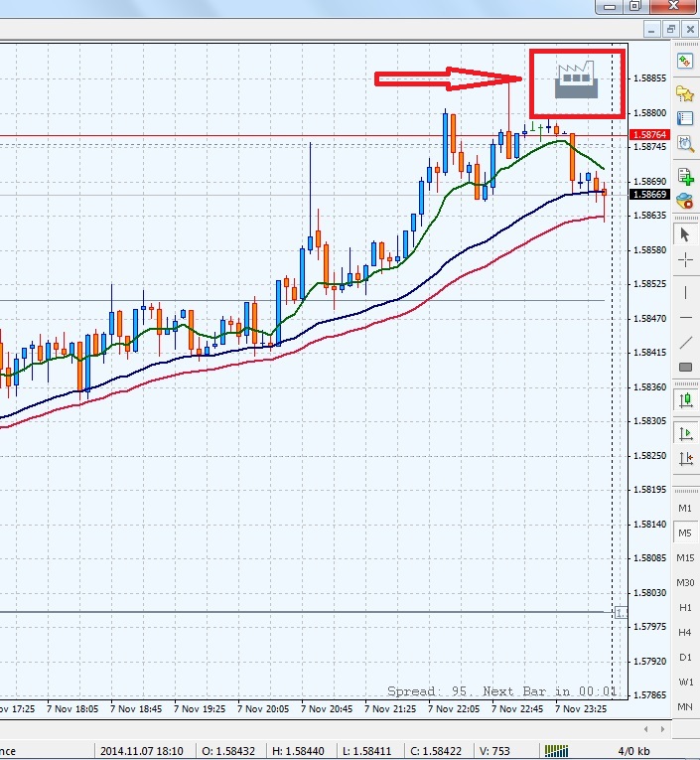Select the Trendline drawing tool
This screenshot has width=700, height=760.
pos(685,343)
